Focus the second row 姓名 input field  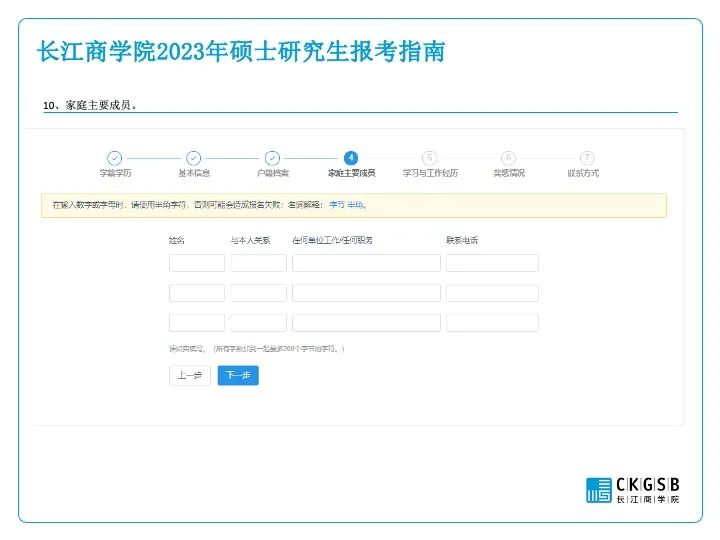tap(197, 293)
